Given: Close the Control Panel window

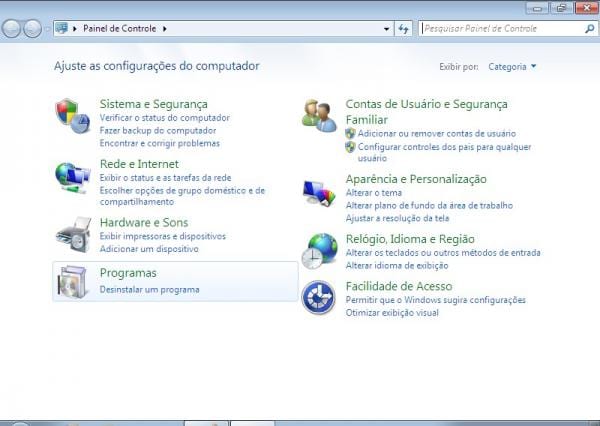Looking at the screenshot, I should point(587,8).
